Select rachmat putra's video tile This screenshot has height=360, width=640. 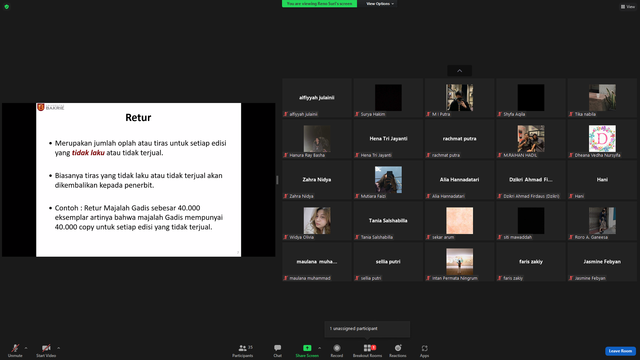point(460,139)
